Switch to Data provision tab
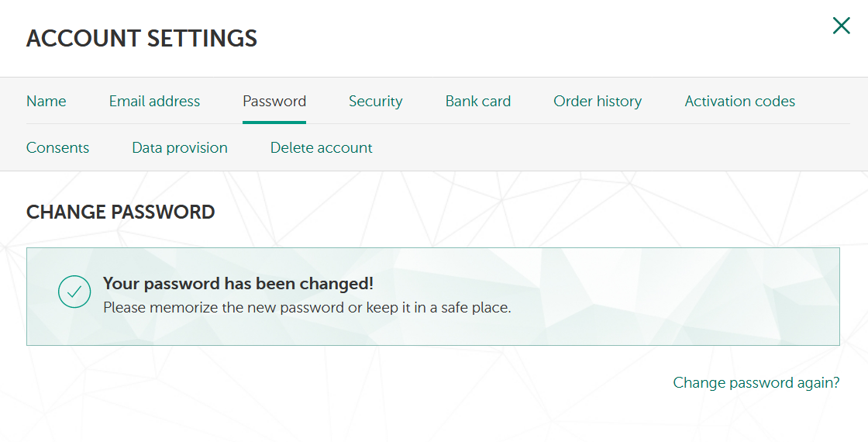Viewport: 868px width, 442px height. (180, 148)
